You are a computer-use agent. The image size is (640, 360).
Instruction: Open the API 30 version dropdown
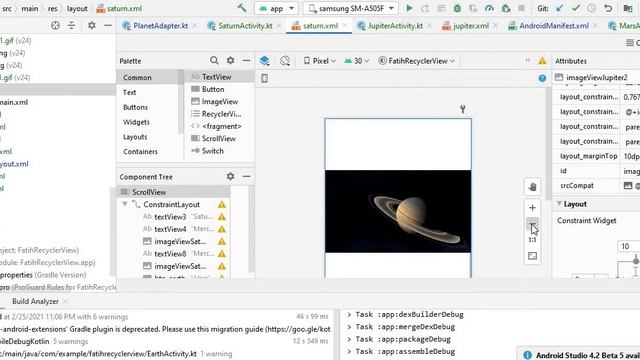pos(356,61)
